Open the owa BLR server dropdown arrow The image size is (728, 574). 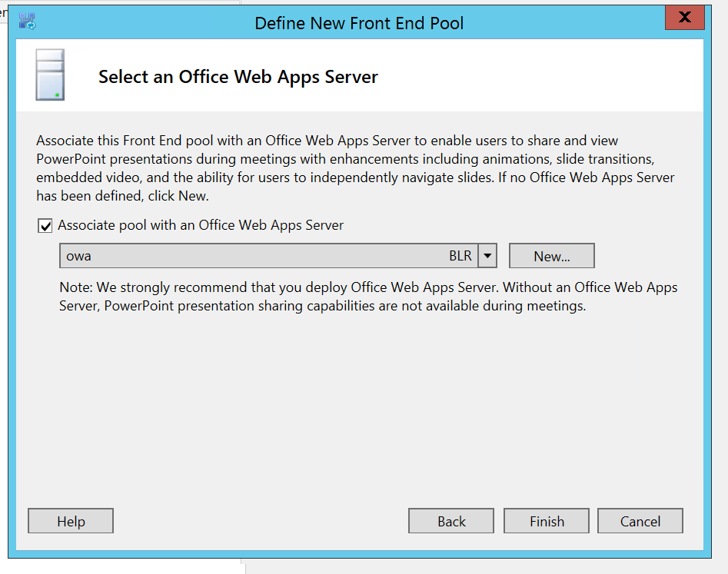(487, 256)
